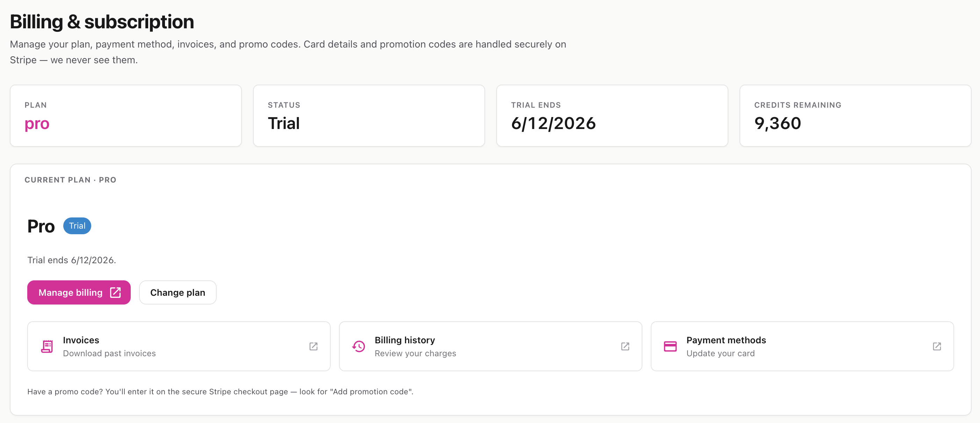Click the Billing & subscription page heading
Image resolution: width=980 pixels, height=423 pixels.
[x=102, y=22]
